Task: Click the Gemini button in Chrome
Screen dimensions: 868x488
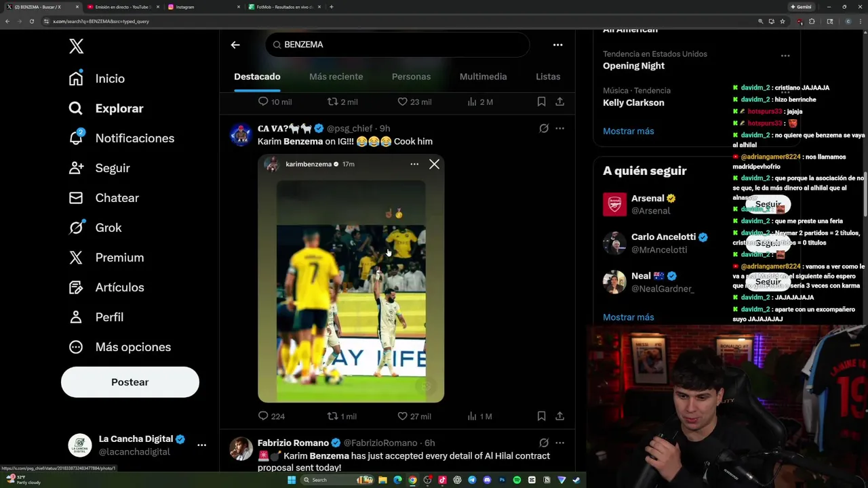Action: (x=801, y=7)
